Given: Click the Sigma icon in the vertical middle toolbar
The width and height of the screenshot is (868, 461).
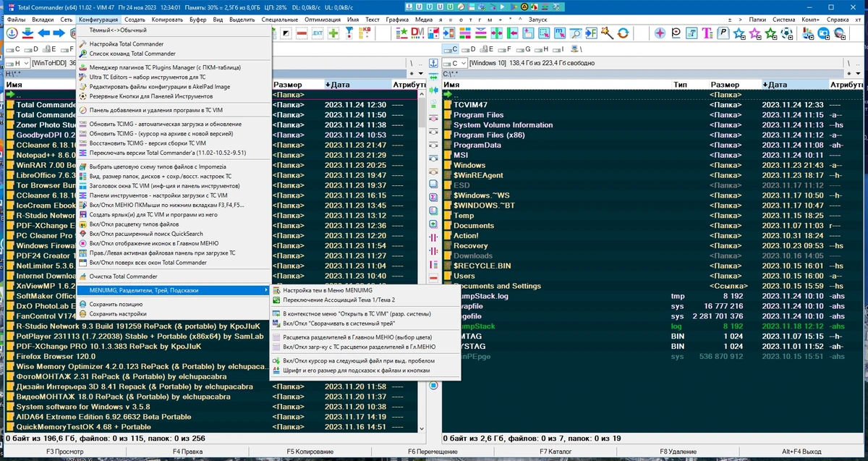Looking at the screenshot, I should click(x=433, y=196).
